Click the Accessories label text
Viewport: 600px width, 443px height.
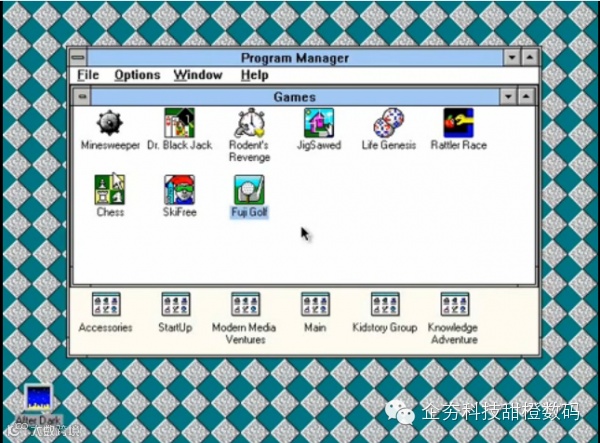[x=106, y=328]
